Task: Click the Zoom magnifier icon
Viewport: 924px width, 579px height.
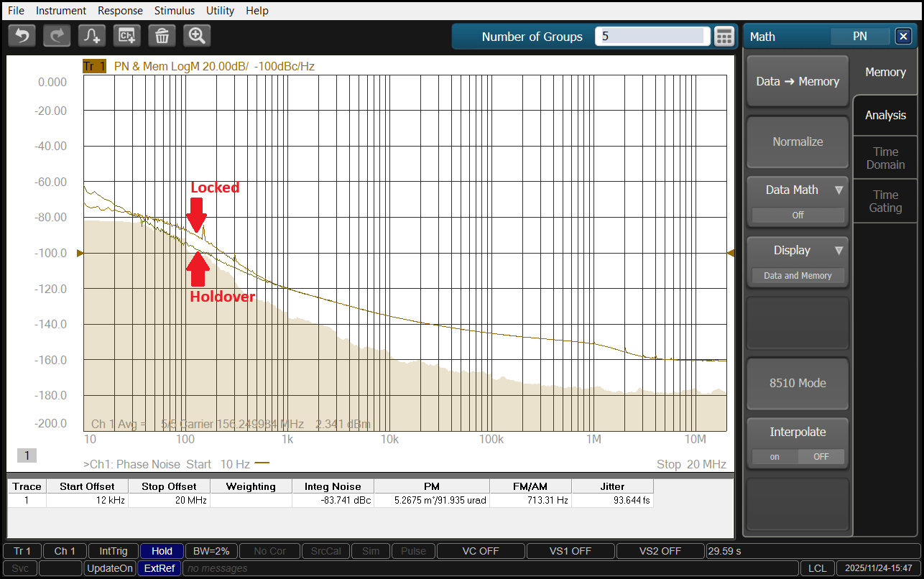Action: click(x=197, y=35)
